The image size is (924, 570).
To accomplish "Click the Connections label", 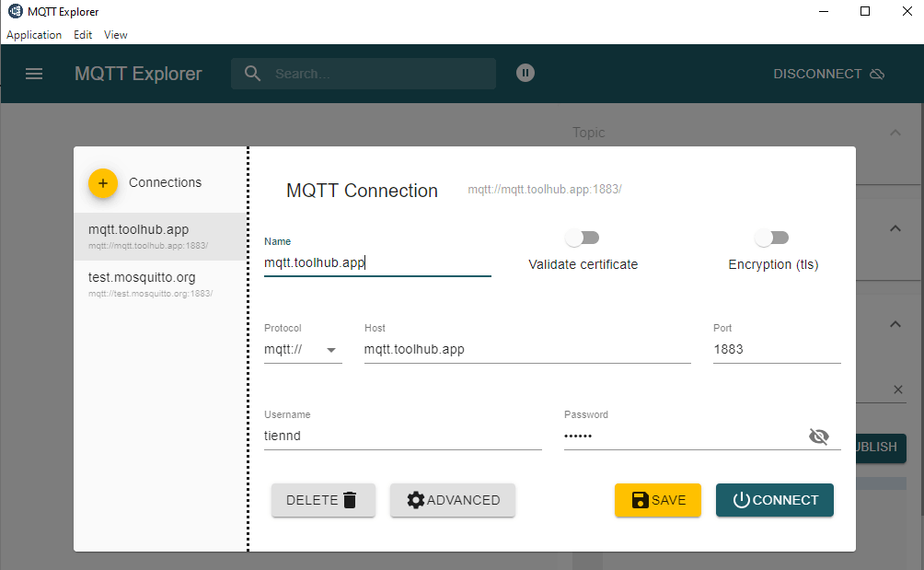I will pos(165,182).
